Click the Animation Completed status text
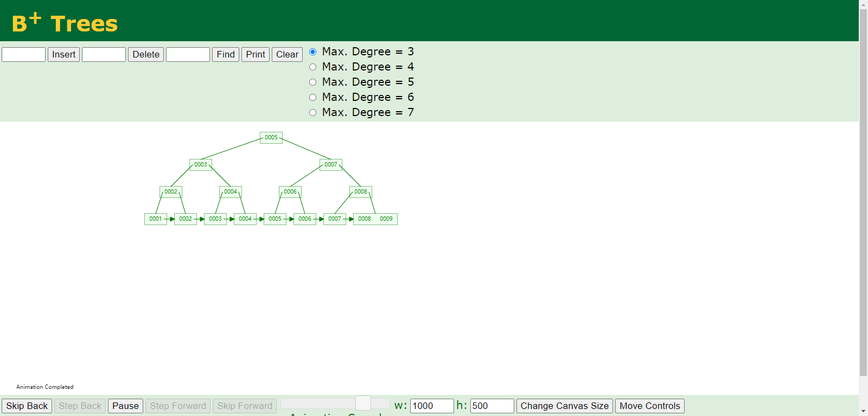Screen dimensions: 868x416 pyautogui.click(x=45, y=387)
